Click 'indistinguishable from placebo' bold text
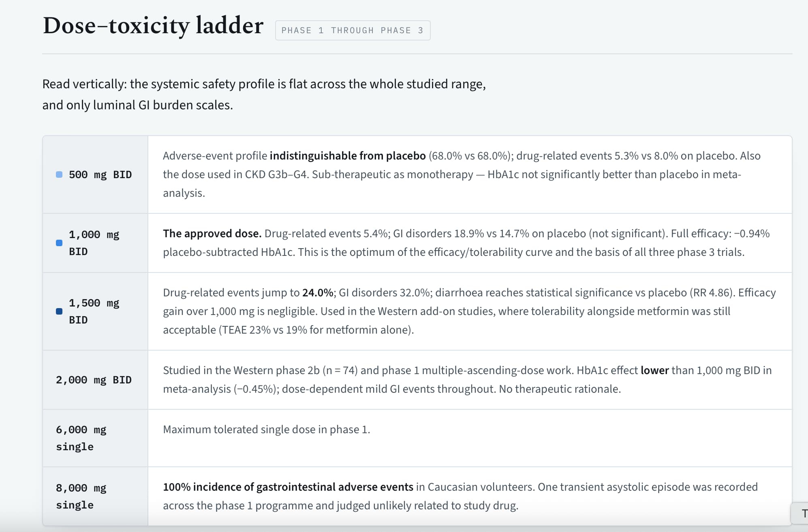Screen dimensions: 808x532 348,156
